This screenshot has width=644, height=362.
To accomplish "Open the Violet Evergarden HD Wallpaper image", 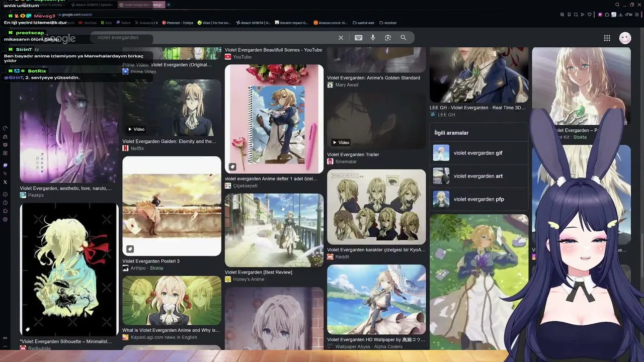I will click(376, 299).
